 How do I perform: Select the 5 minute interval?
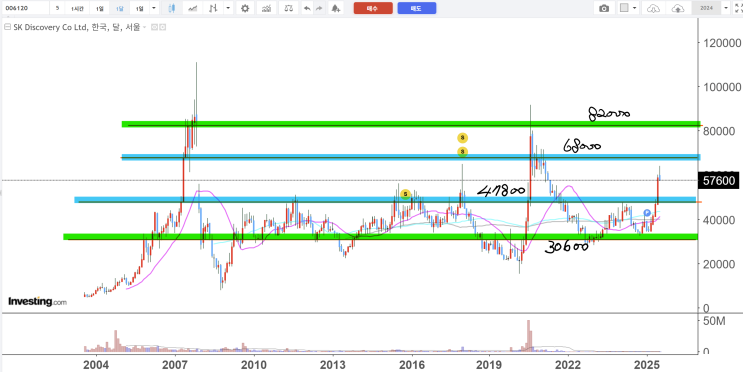(57, 8)
